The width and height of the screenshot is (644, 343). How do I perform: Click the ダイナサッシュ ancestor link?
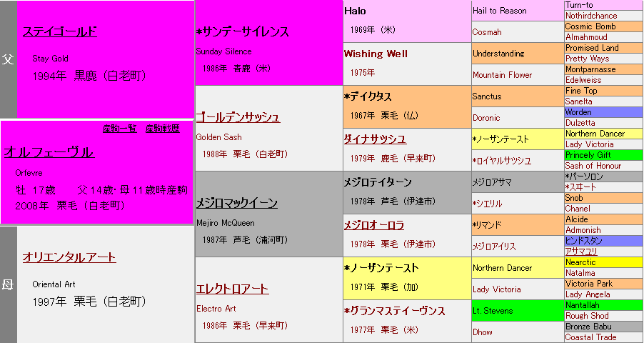375,139
